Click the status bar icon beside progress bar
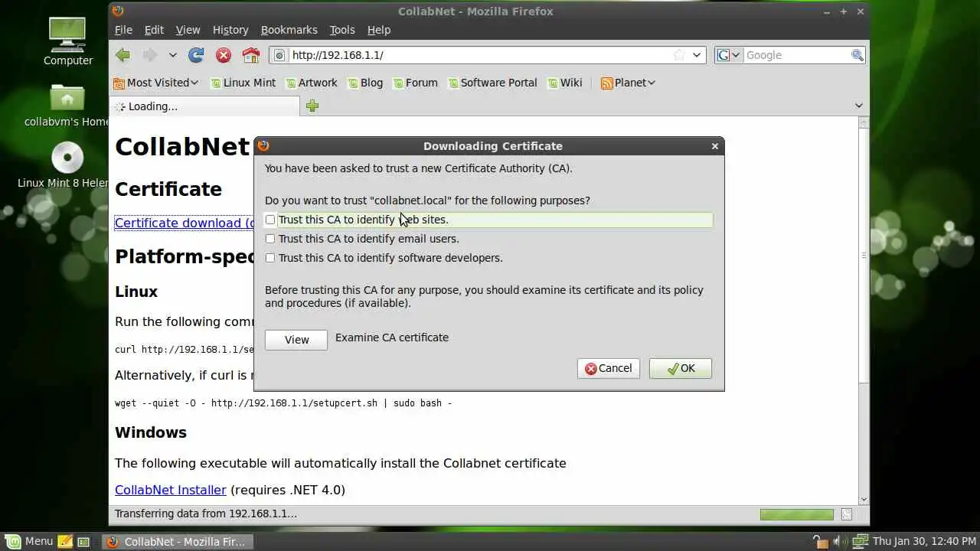980x551 pixels. coord(846,514)
